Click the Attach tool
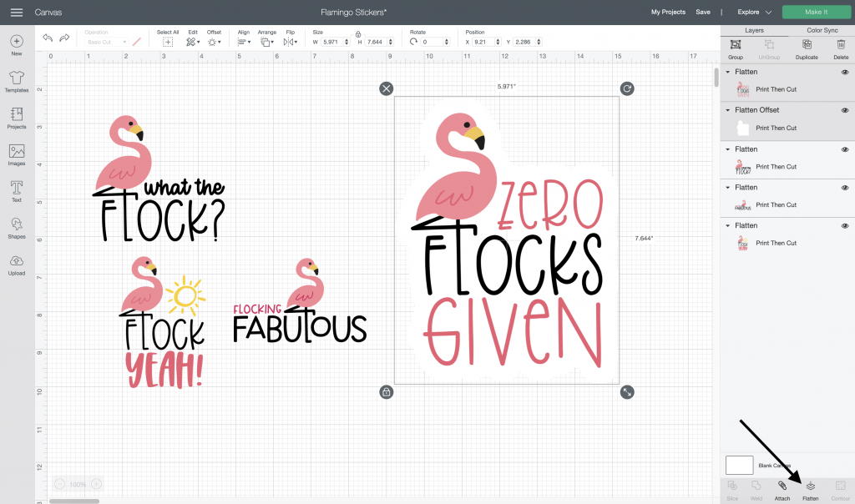 pos(782,490)
